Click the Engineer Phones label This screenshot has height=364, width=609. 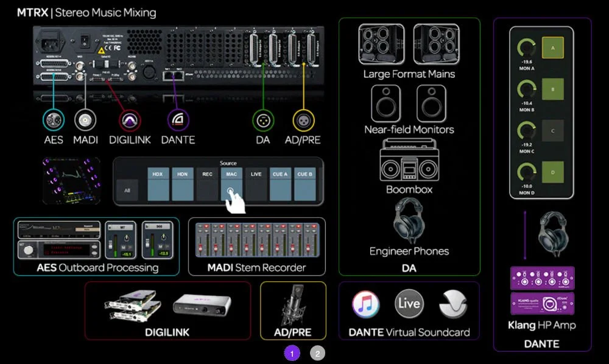409,251
